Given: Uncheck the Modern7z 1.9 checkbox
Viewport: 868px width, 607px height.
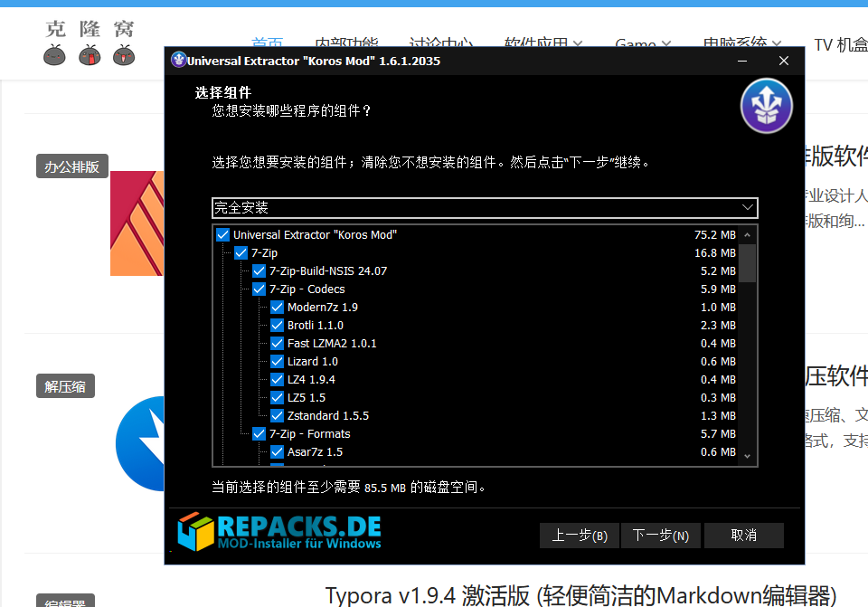Looking at the screenshot, I should (278, 308).
